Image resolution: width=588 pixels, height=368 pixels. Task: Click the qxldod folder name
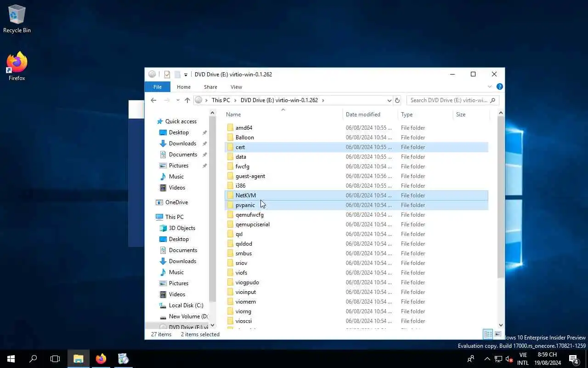pyautogui.click(x=244, y=244)
